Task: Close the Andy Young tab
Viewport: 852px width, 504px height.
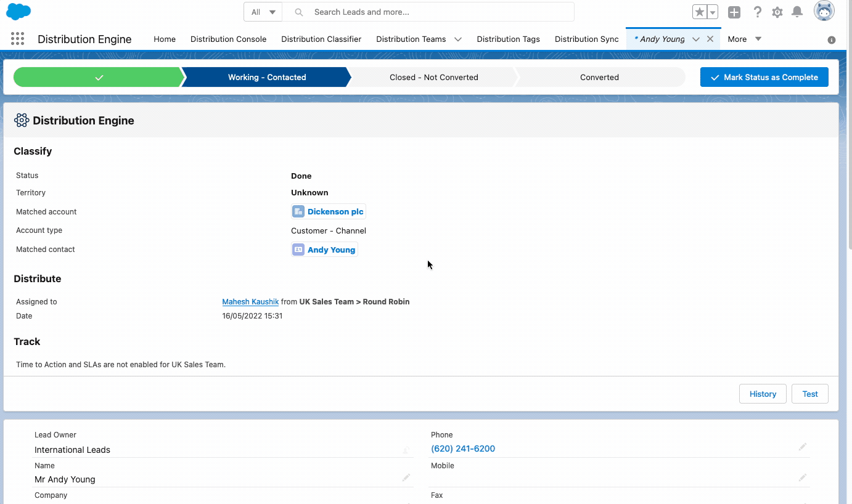Action: tap(710, 39)
